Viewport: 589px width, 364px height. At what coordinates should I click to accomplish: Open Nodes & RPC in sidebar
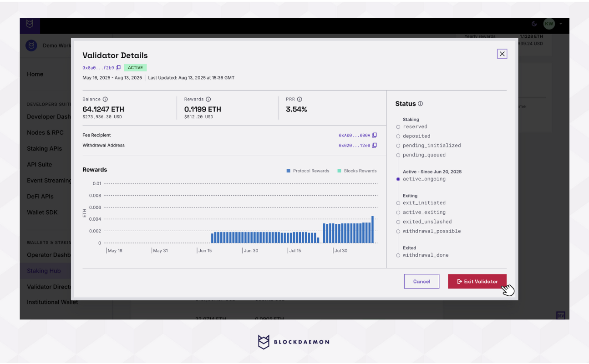point(45,132)
